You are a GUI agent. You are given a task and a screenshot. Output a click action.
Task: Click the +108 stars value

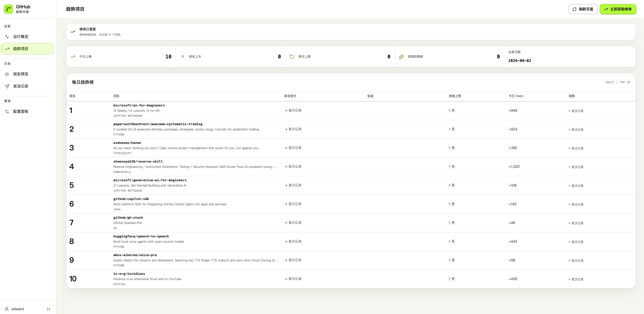click(x=513, y=185)
